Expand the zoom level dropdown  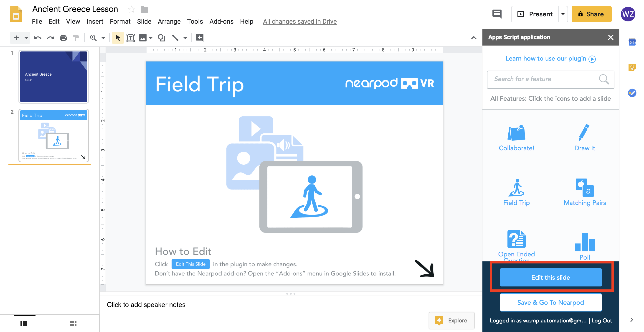[x=103, y=38]
